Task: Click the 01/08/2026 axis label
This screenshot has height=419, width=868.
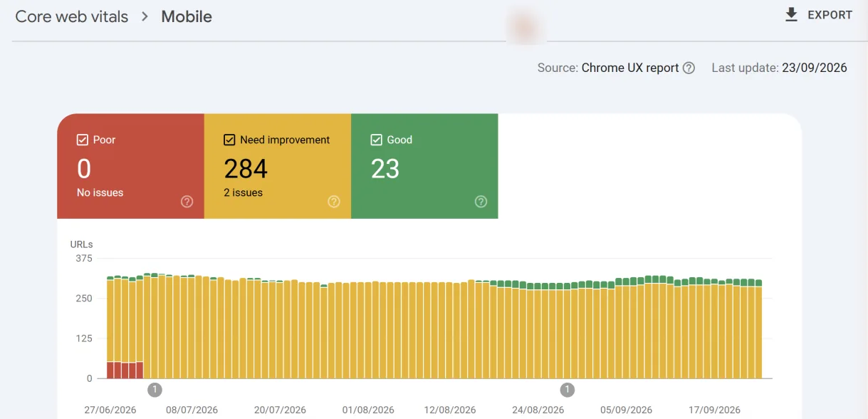Action: tap(368, 410)
